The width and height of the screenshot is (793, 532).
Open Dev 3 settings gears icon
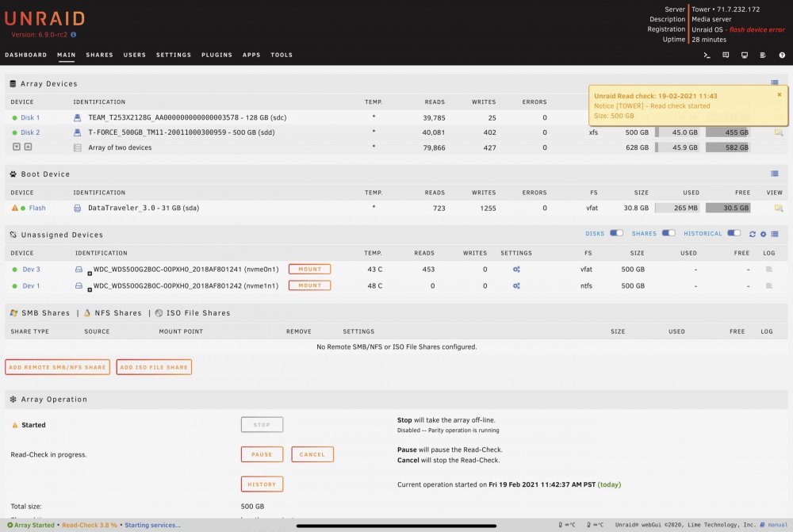516,270
